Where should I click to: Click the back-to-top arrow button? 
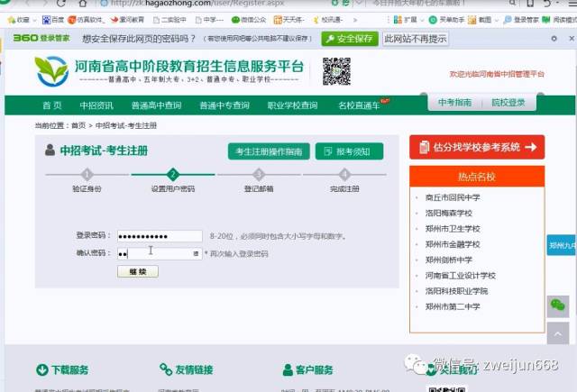click(x=558, y=333)
